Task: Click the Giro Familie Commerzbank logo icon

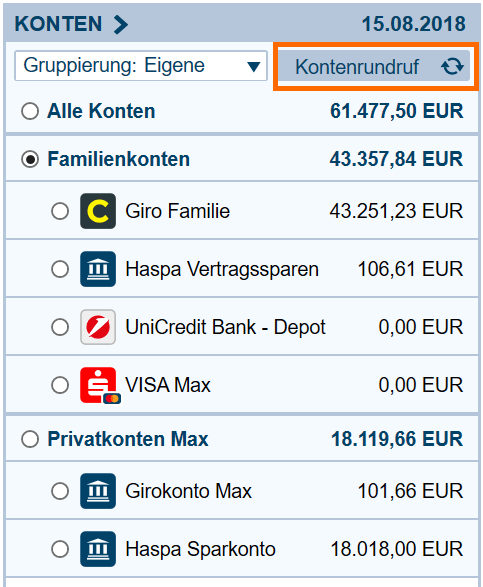Action: (x=98, y=211)
